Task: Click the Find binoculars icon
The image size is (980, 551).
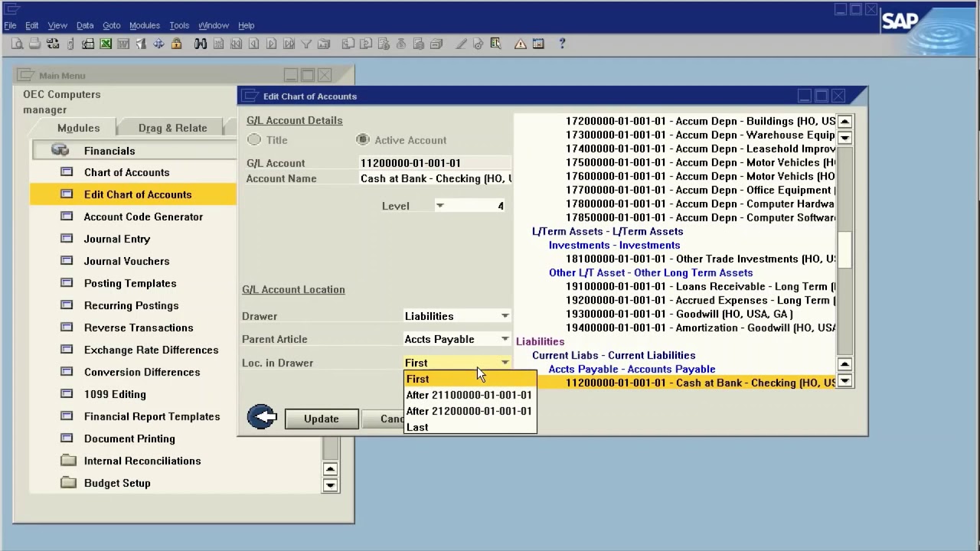Action: pyautogui.click(x=201, y=44)
